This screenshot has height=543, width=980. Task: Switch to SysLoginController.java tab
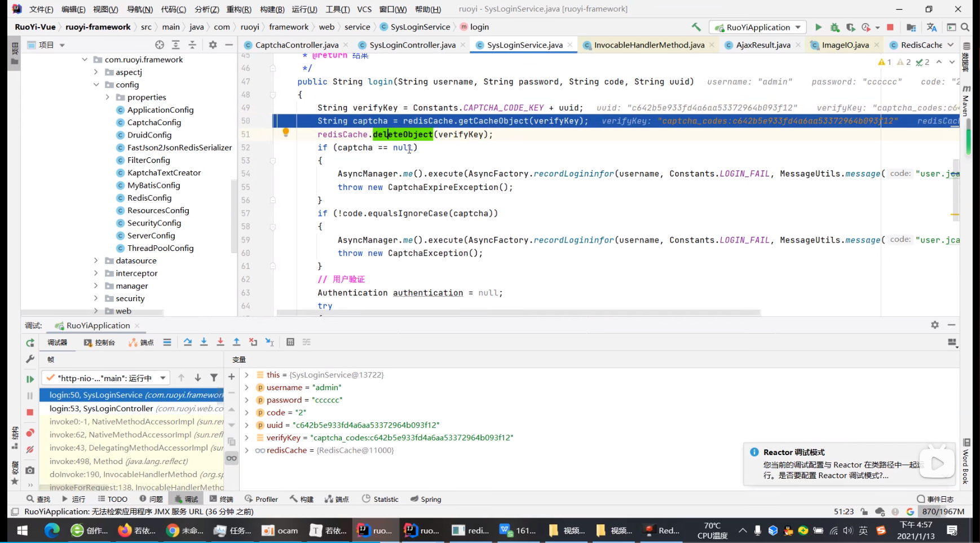[412, 45]
